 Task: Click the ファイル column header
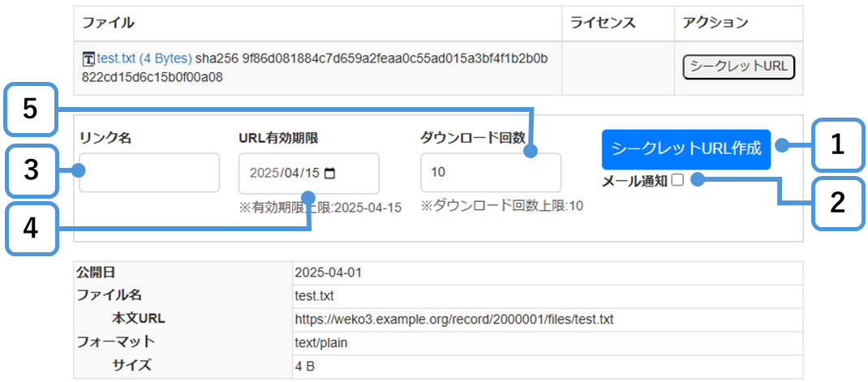108,23
